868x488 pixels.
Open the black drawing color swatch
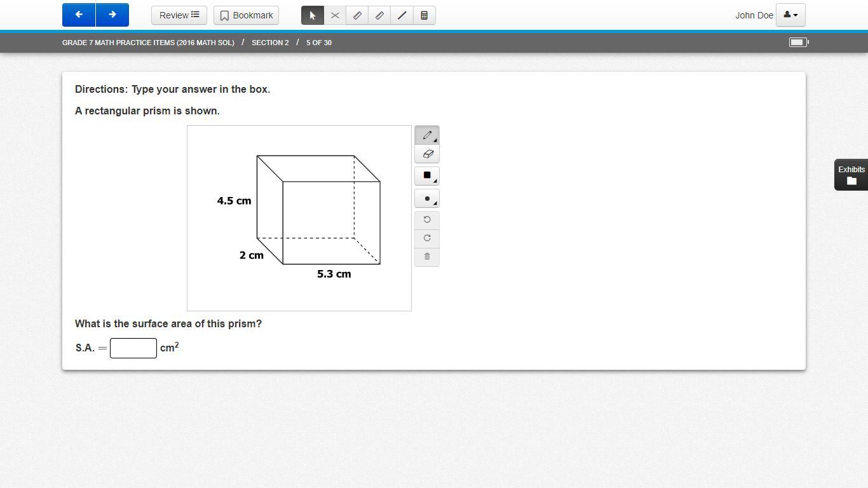point(427,175)
